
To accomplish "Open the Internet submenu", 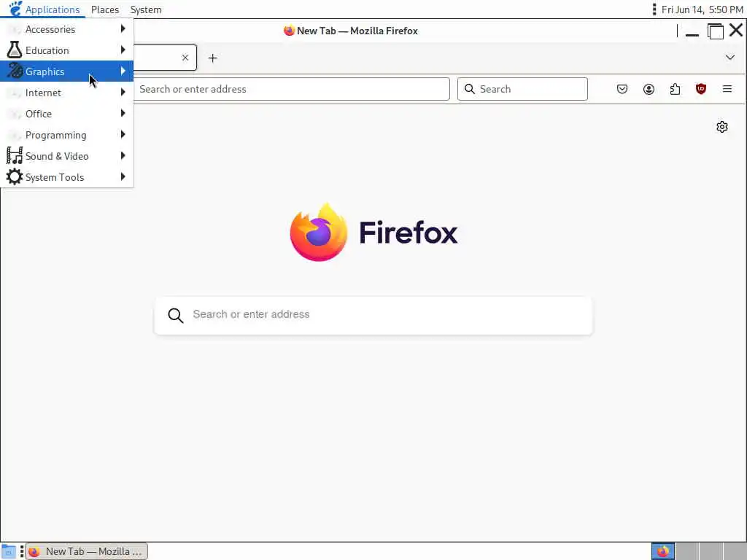I will pos(66,93).
